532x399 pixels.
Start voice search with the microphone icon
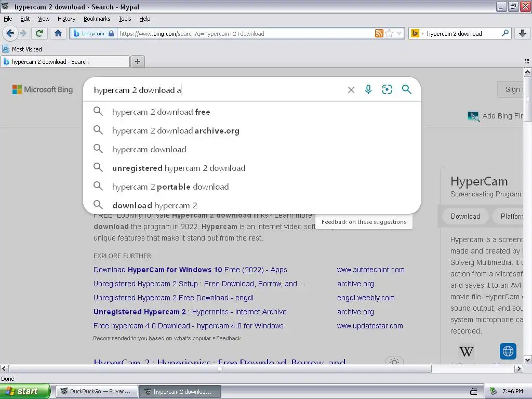(x=368, y=89)
